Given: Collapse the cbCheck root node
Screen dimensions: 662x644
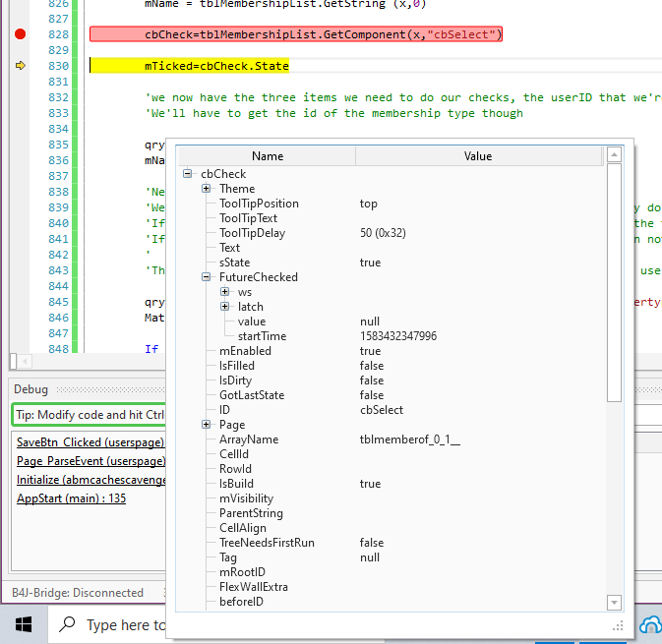Looking at the screenshot, I should click(188, 173).
